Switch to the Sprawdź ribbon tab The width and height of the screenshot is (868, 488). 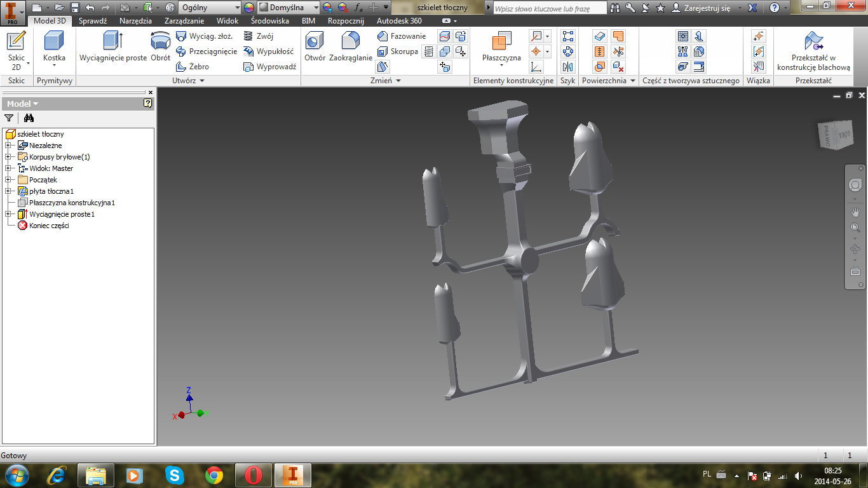pos(93,21)
